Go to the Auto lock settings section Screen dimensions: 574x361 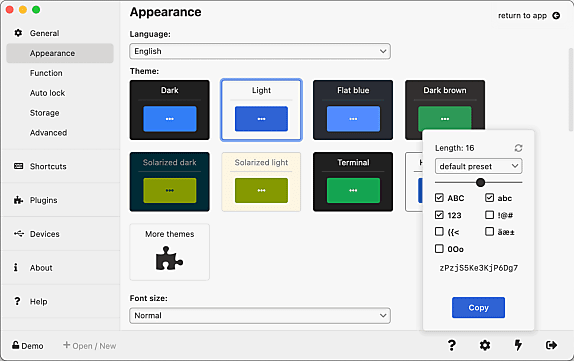pyautogui.click(x=48, y=93)
